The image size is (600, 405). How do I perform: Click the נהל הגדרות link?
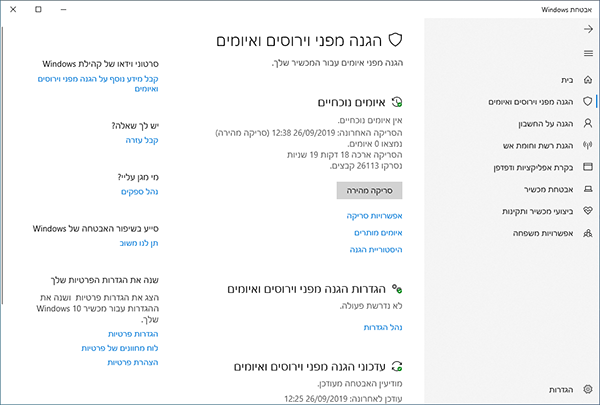pyautogui.click(x=383, y=327)
